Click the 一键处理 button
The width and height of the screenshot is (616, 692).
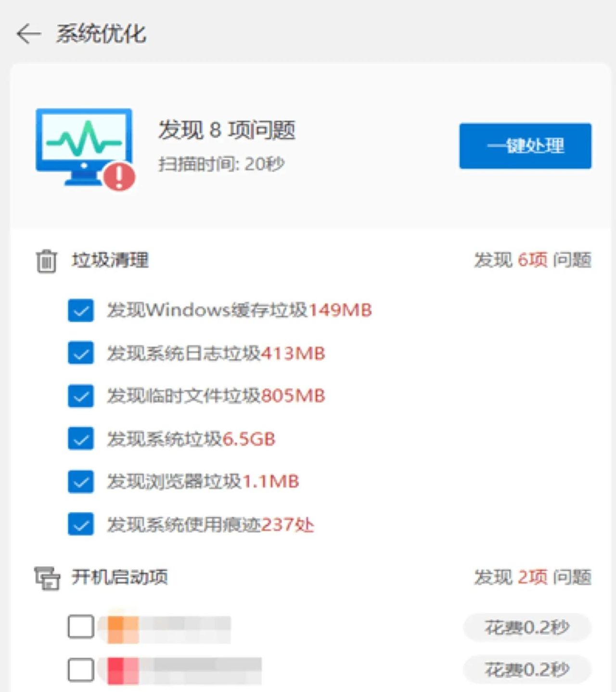point(525,147)
